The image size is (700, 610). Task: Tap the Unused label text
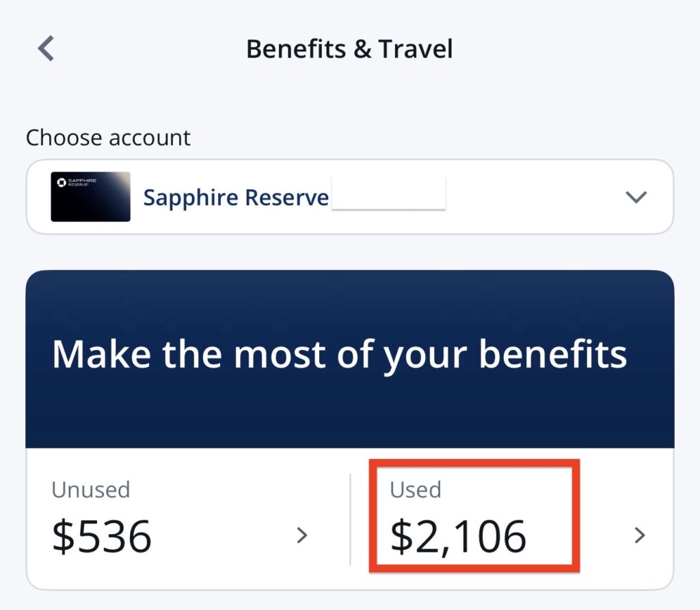(90, 490)
